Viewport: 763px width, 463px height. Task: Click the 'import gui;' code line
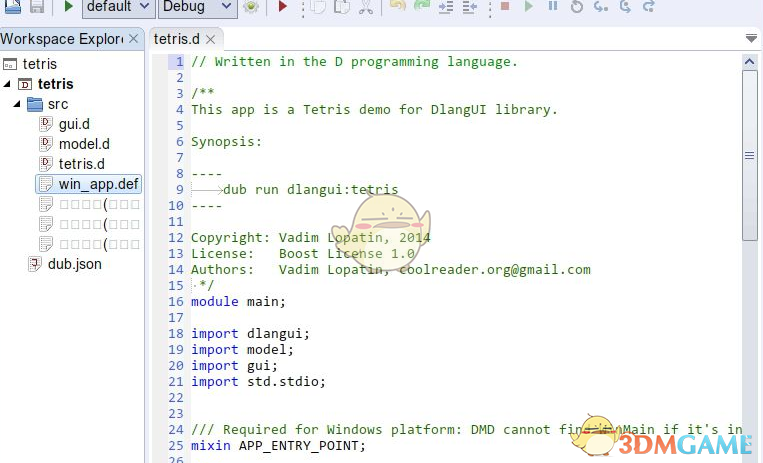click(234, 366)
